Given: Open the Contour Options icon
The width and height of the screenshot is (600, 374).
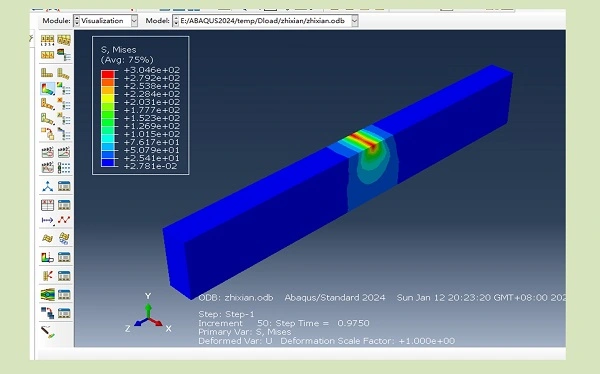Looking at the screenshot, I should (x=64, y=89).
